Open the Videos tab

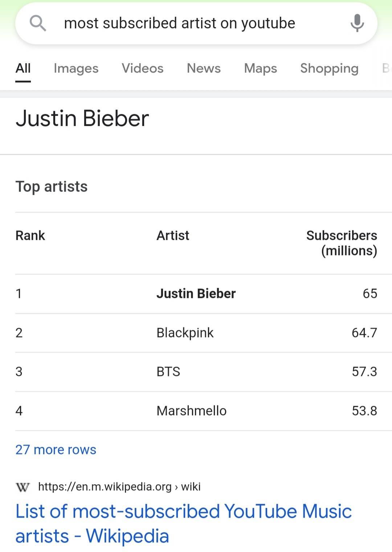[x=142, y=68]
